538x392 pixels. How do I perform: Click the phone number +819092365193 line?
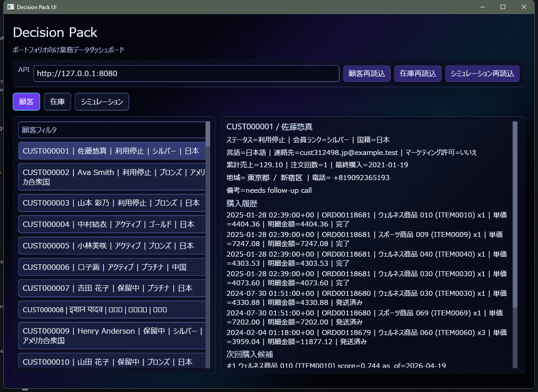(x=308, y=178)
